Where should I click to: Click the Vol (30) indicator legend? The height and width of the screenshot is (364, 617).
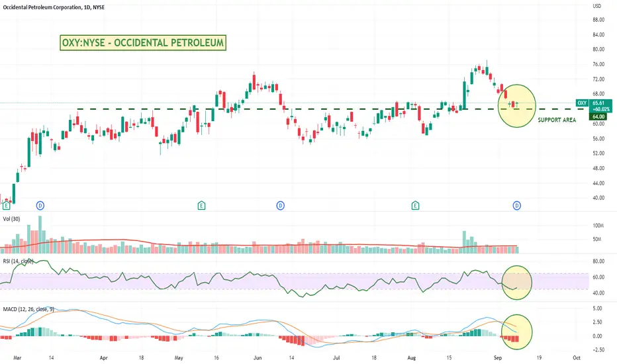point(11,219)
